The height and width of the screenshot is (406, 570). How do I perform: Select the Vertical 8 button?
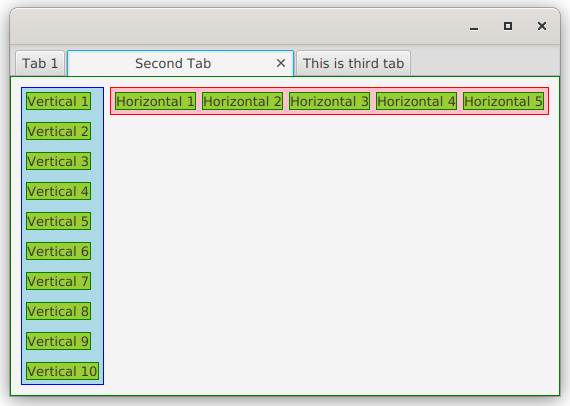coord(58,311)
